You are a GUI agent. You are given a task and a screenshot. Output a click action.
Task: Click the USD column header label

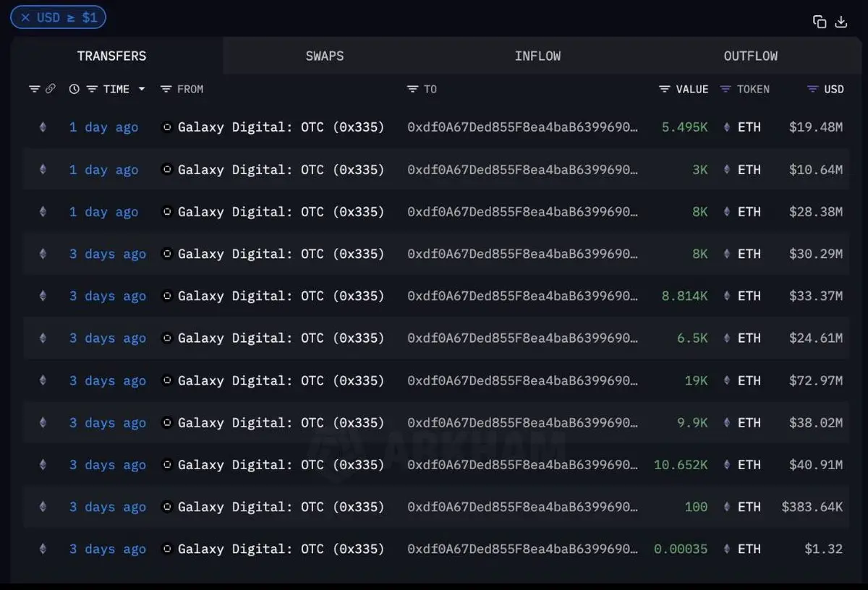(x=834, y=89)
